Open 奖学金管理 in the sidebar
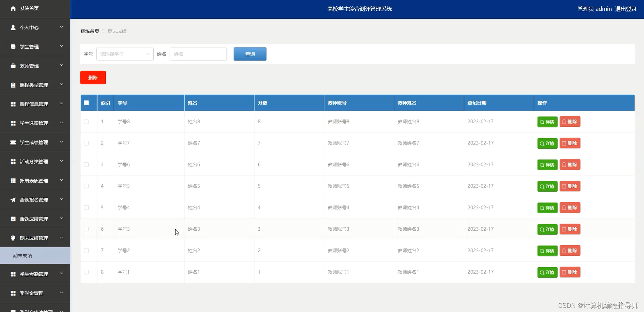Viewport: 644px width, 312px height. pyautogui.click(x=35, y=293)
